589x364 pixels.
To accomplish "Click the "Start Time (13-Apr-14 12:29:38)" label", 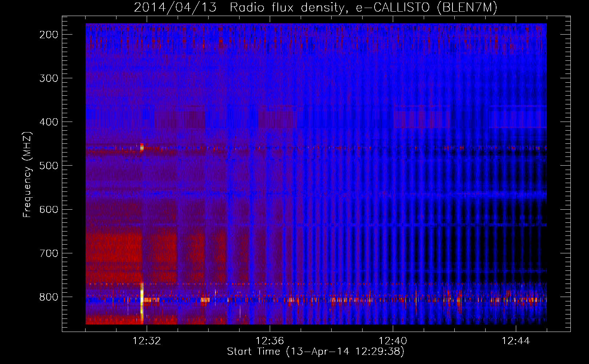I will pos(316,352).
